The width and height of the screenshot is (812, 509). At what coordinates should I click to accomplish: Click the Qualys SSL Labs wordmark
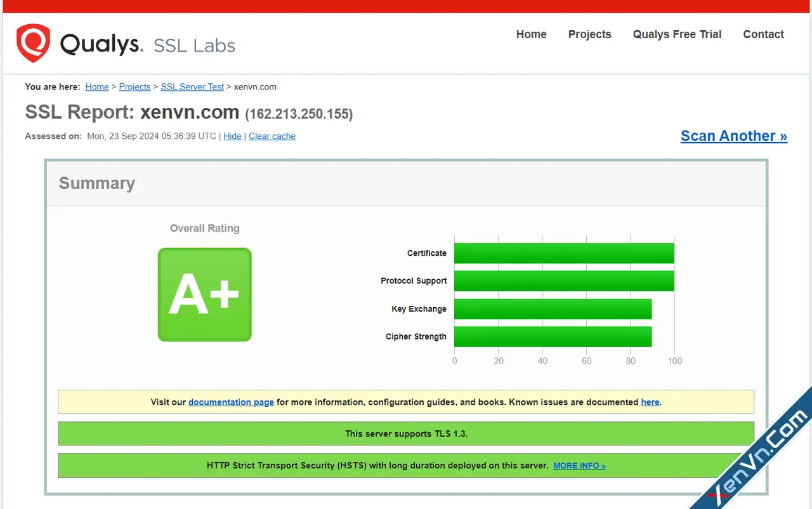(147, 45)
